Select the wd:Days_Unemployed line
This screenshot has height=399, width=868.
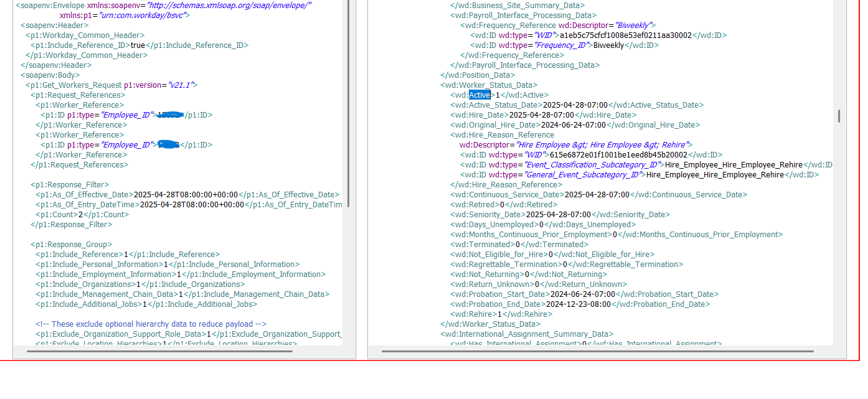[543, 224]
